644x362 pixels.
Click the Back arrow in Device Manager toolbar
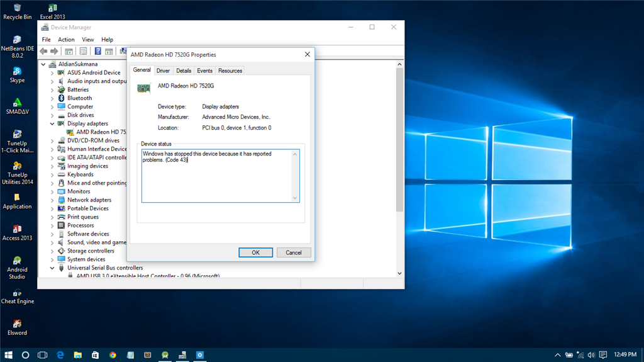coord(43,51)
